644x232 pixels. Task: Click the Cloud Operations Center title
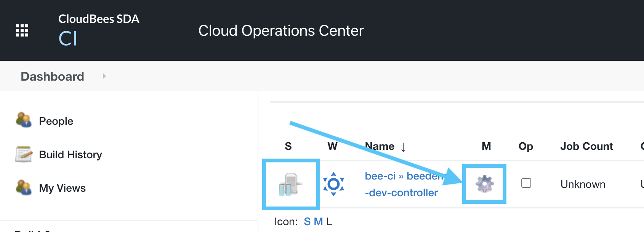[281, 31]
